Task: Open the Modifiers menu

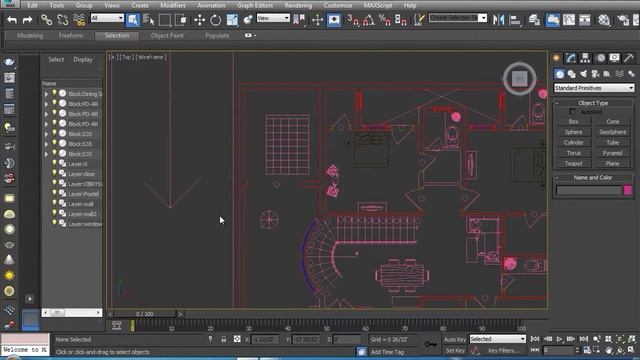Action: coord(173,5)
